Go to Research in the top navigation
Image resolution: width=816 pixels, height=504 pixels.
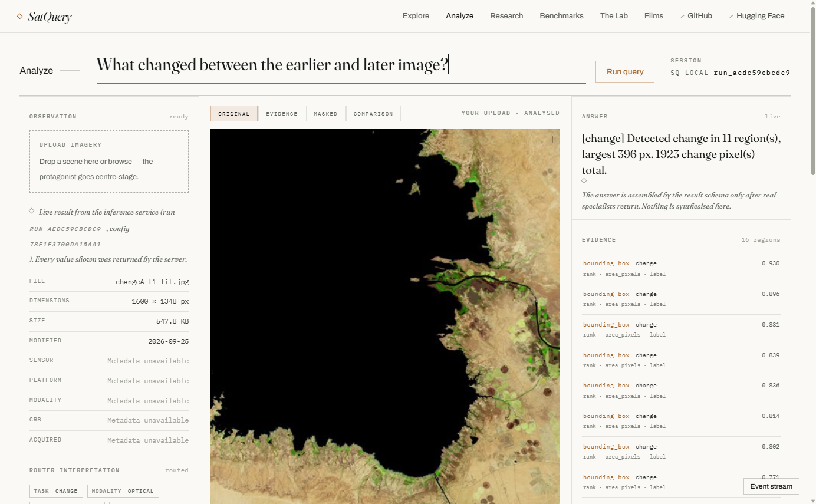coord(506,16)
